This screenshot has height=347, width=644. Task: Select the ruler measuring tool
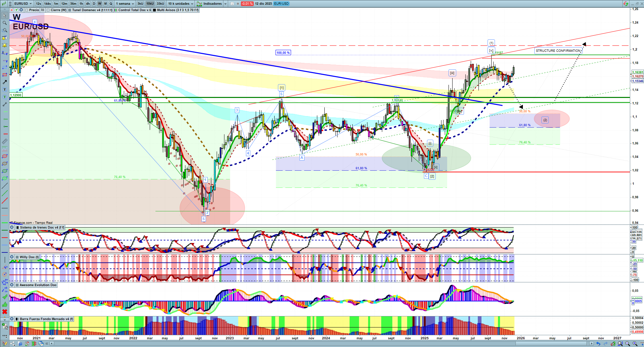click(x=5, y=141)
